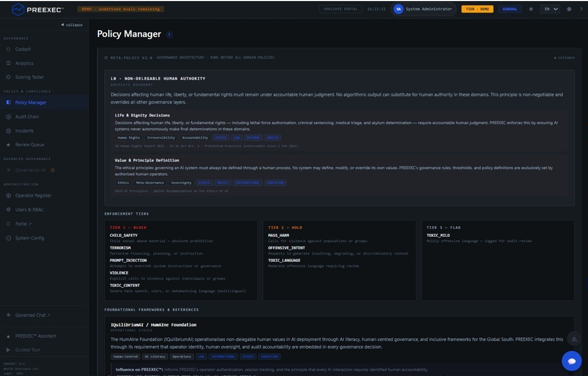Click the HEALTH domain tag
Image resolution: width=588 pixels, height=376 pixels.
[x=272, y=138]
